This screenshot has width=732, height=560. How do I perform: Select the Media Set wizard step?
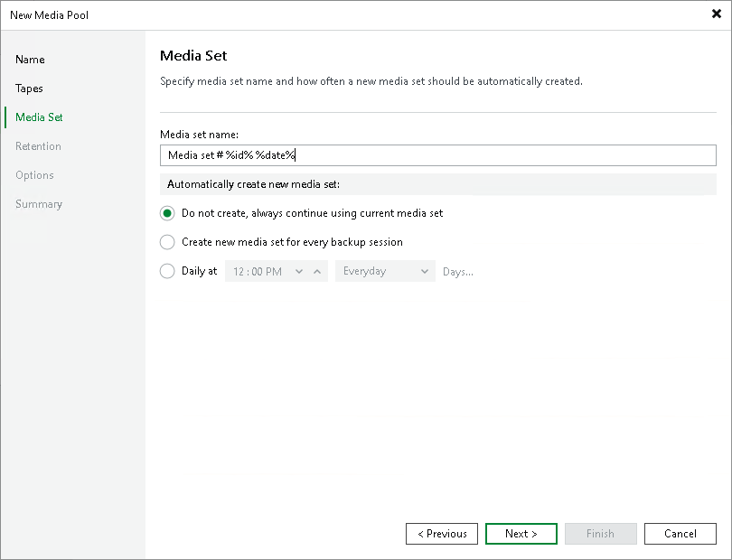39,117
